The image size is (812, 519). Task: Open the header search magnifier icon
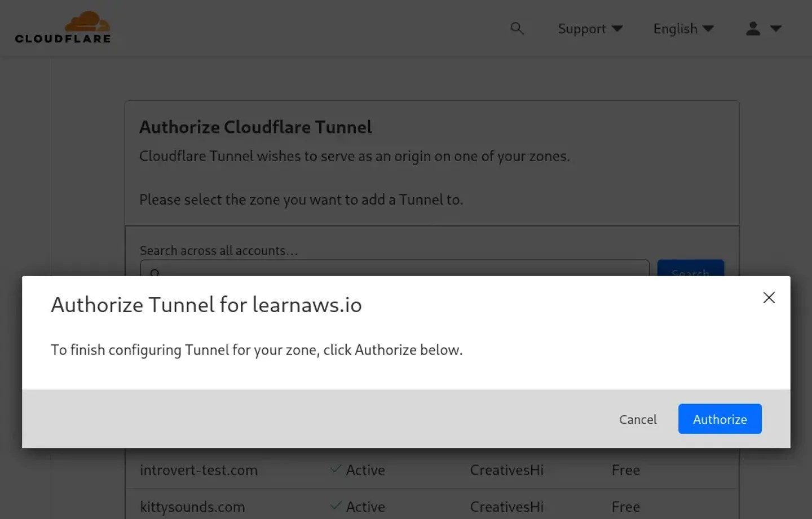coord(517,28)
